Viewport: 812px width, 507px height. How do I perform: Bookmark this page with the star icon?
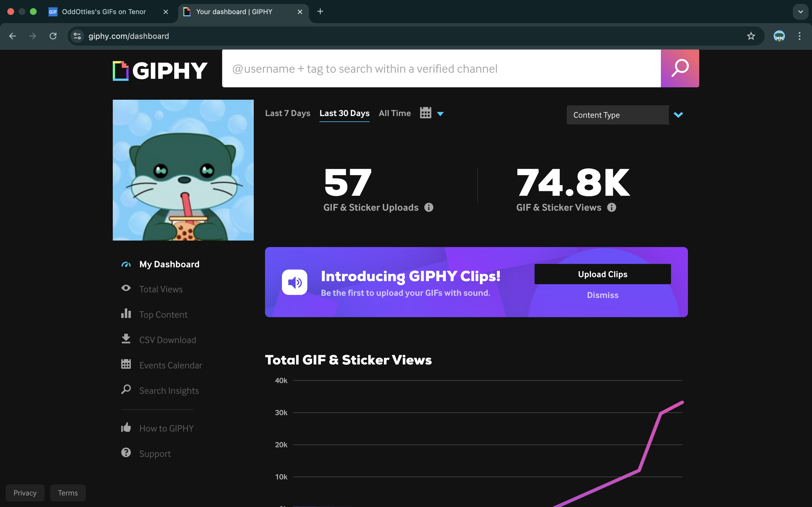tap(751, 36)
